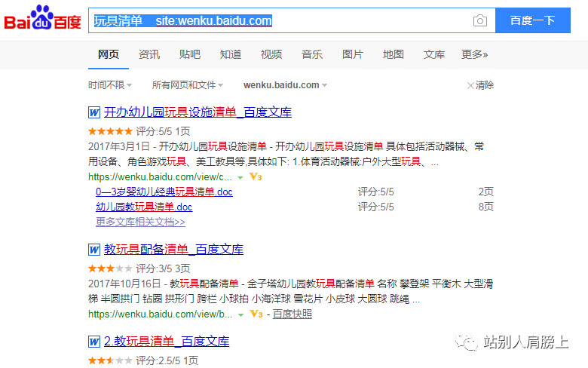The height and width of the screenshot is (368, 588).
Task: Expand the wenku.baidu.com site filter
Action: tap(285, 85)
